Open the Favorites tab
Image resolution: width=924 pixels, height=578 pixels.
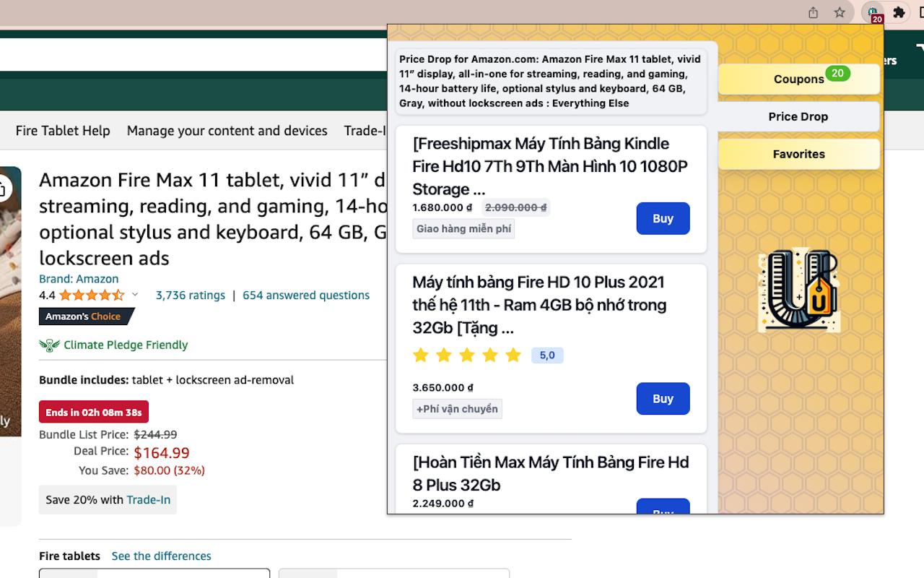pyautogui.click(x=799, y=154)
